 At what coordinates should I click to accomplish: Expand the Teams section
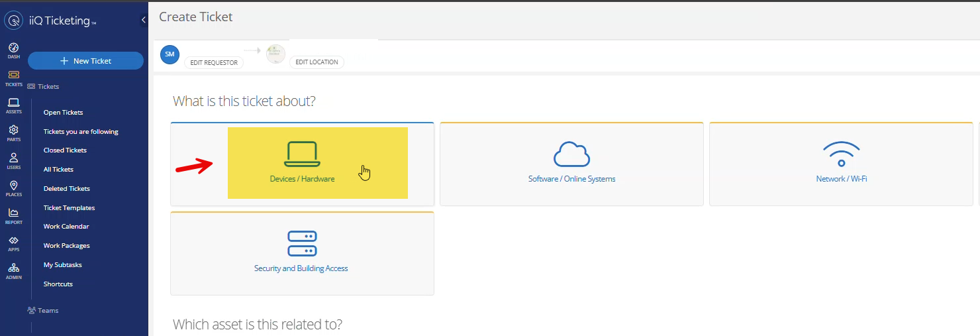48,310
